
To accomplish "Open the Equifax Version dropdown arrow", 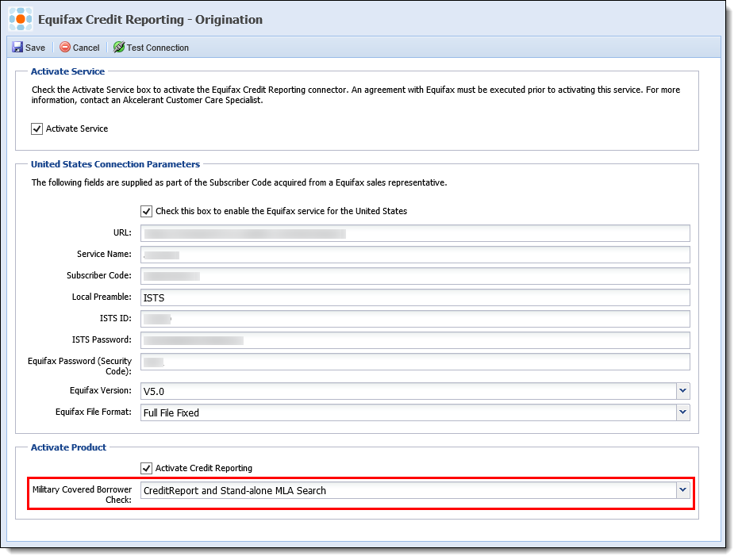I will click(x=683, y=390).
